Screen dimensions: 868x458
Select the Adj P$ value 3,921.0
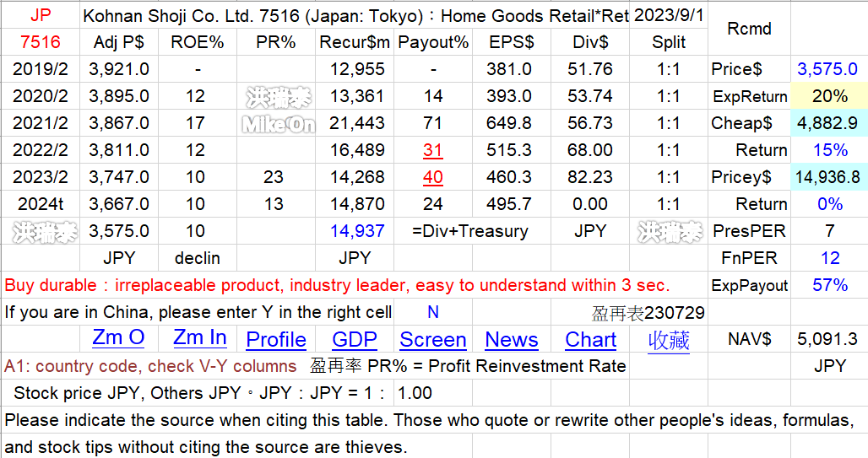click(118, 69)
